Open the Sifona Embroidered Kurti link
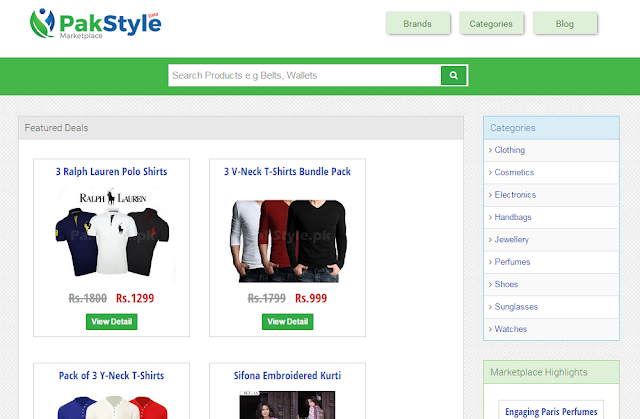 click(287, 375)
